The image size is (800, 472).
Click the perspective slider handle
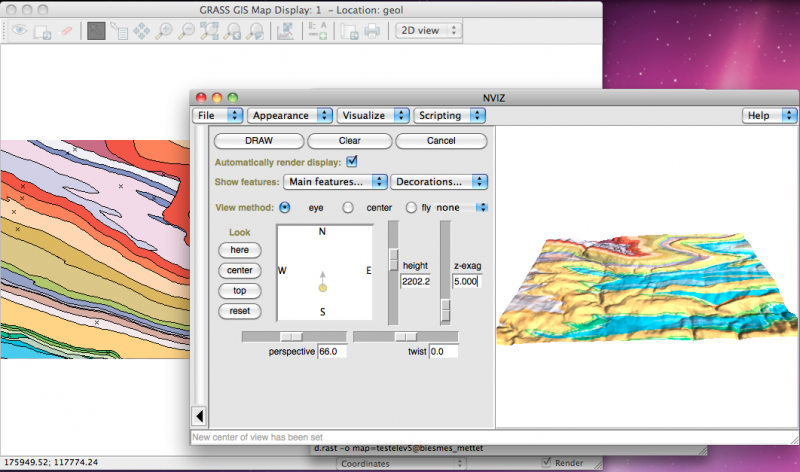(x=291, y=337)
